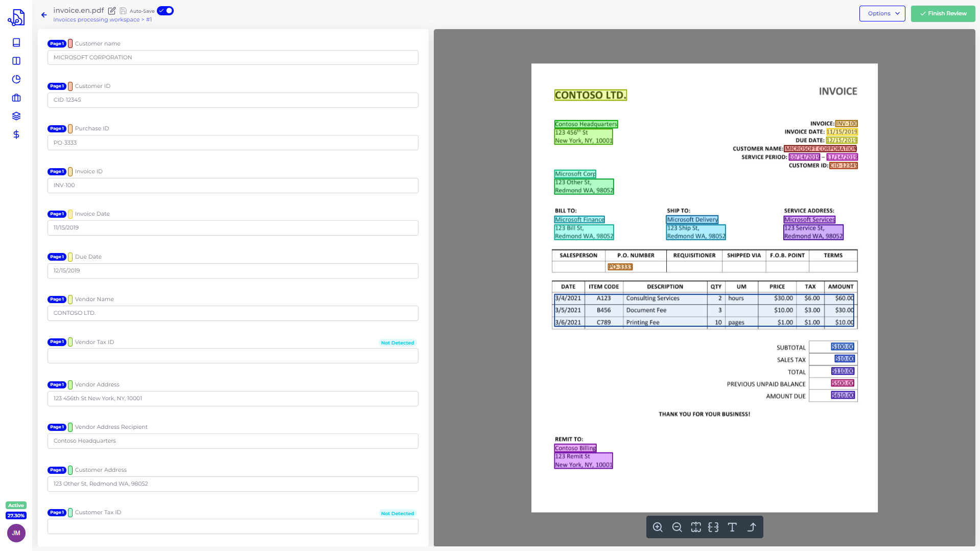Open the batches layers panel
This screenshot has height=551, width=980.
point(16,116)
